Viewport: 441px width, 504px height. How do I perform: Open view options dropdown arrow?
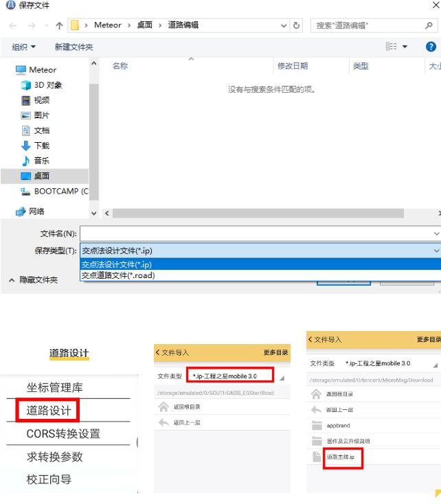pyautogui.click(x=405, y=47)
